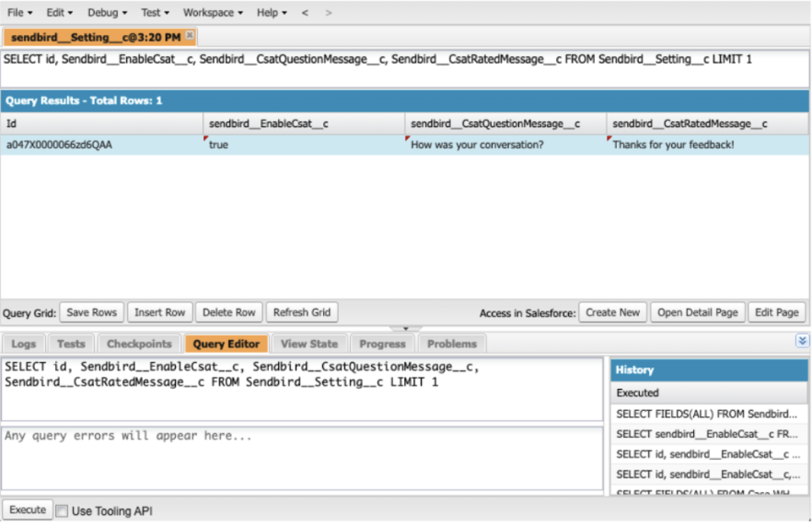This screenshot has height=522, width=812.
Task: Close the sendbird__Setting__c tab
Action: click(x=190, y=35)
